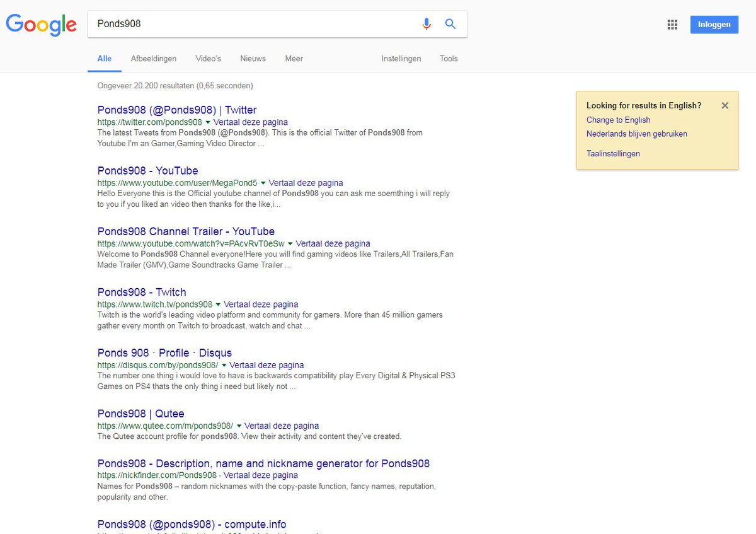Image resolution: width=756 pixels, height=534 pixels.
Task: Translate the MegaPond5 YouTube channel page
Action: [306, 183]
